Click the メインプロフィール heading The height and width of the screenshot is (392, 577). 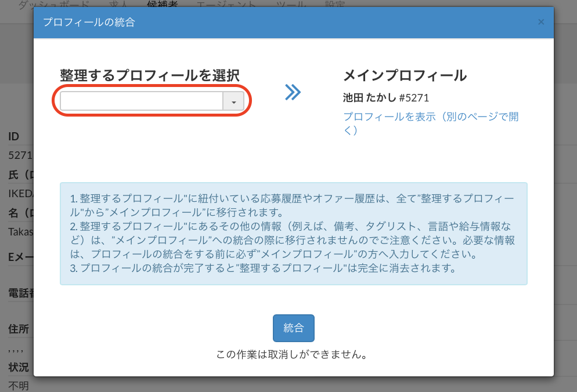click(405, 75)
